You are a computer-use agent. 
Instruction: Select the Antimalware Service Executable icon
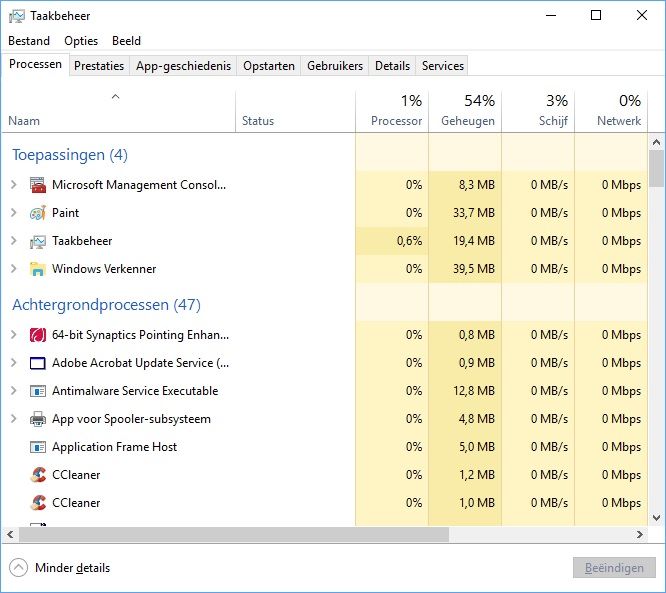[x=38, y=391]
